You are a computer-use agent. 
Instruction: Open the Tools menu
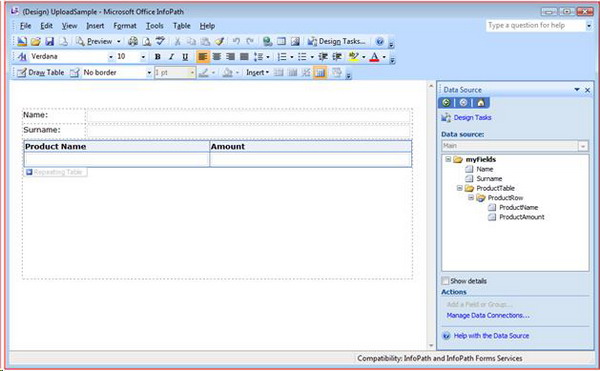click(x=155, y=26)
